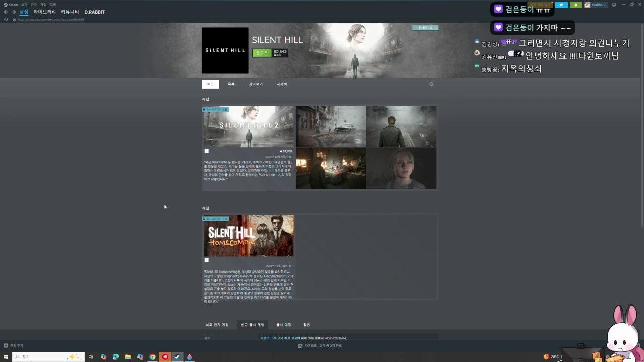Click the Homecoming description text

[x=249, y=286]
